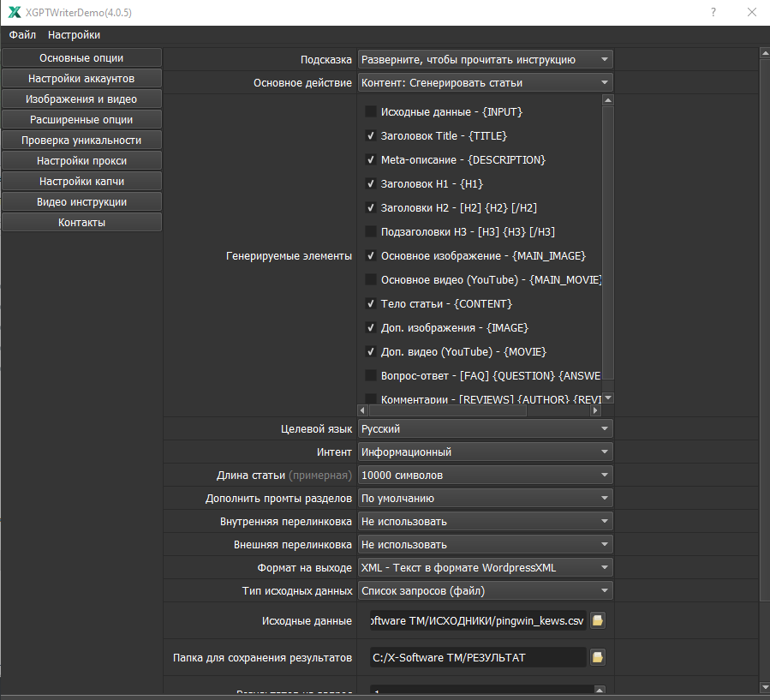Uncheck Доп. видео (YouTube) {MOVIE} checkbox

tap(371, 352)
